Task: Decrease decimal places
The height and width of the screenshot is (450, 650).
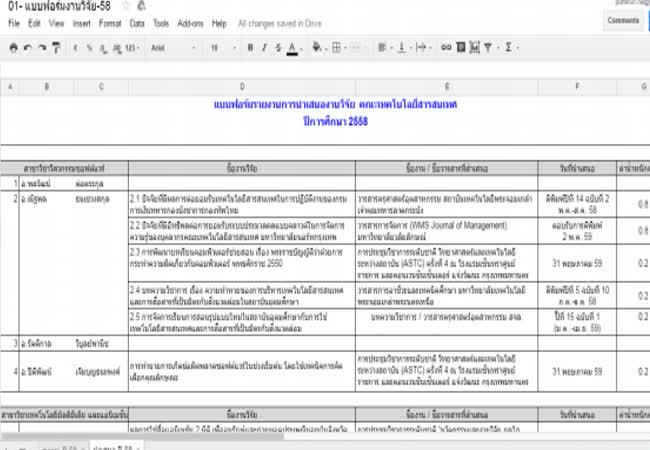Action: pos(103,48)
